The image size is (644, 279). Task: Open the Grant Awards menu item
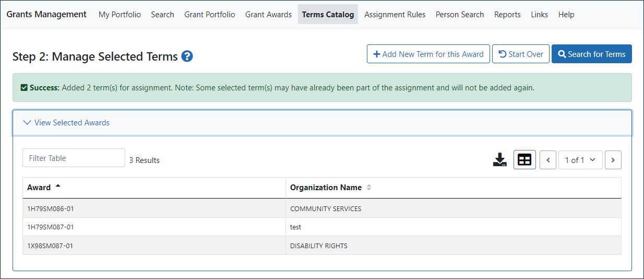(268, 15)
